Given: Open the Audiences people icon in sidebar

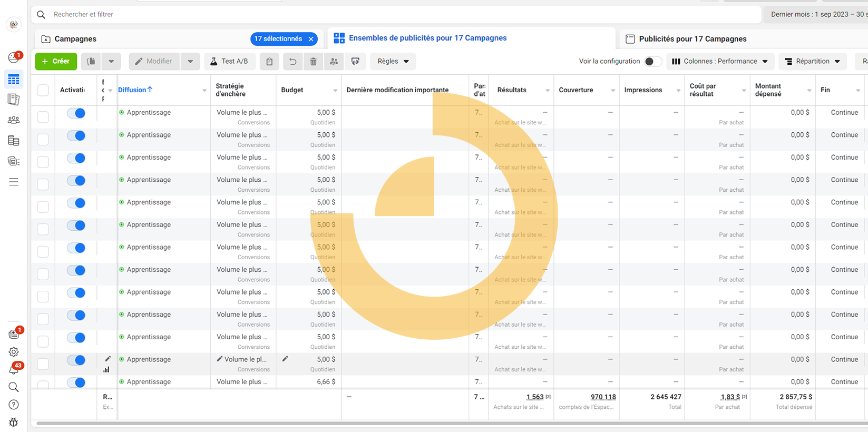Looking at the screenshot, I should (x=14, y=120).
